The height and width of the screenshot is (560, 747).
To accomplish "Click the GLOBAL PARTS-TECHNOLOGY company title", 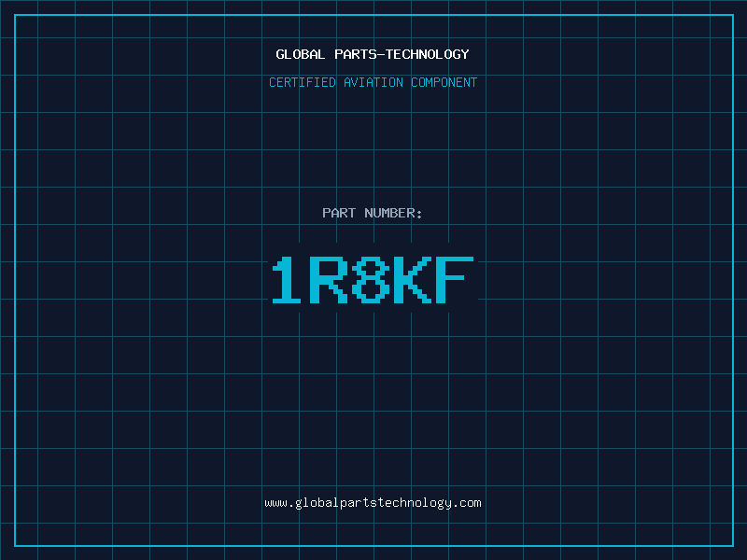I will click(x=373, y=54).
